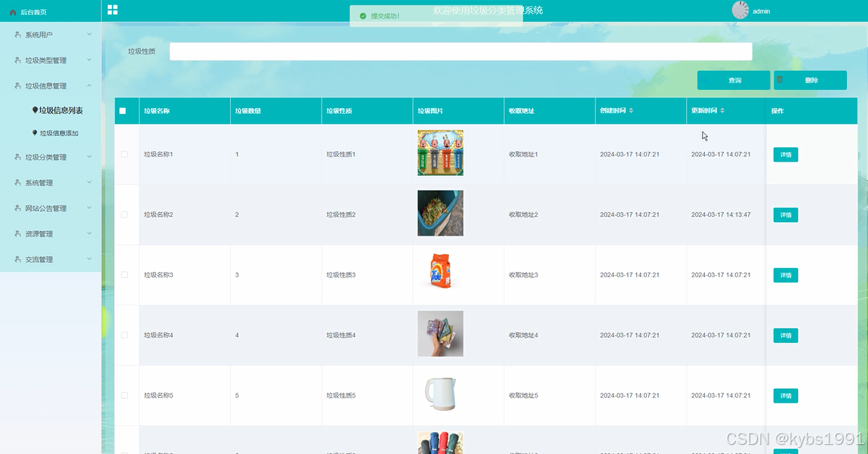Expand the 垃圾分类管理 menu chevron

click(89, 157)
